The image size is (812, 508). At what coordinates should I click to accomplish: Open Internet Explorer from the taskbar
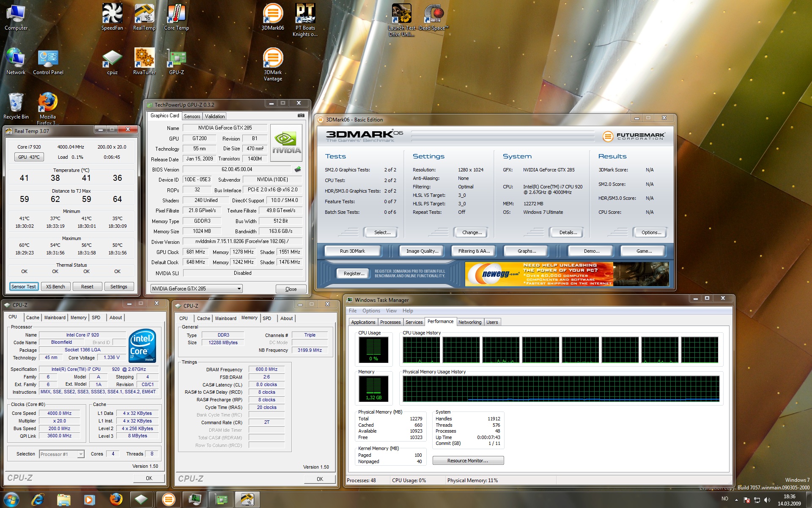[38, 500]
